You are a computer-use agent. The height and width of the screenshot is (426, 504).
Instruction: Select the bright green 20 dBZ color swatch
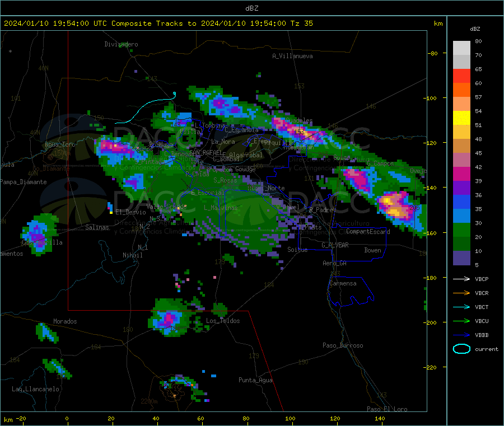tap(461, 230)
